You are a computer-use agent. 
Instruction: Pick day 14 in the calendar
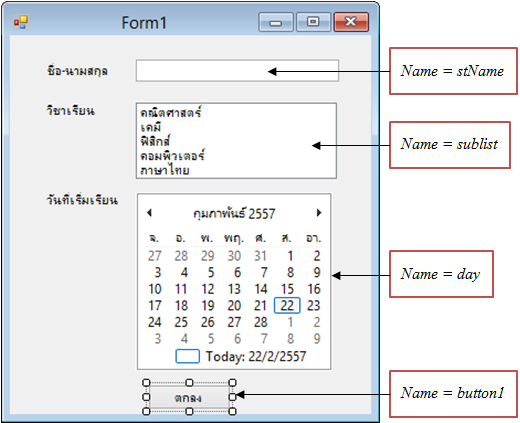click(261, 289)
